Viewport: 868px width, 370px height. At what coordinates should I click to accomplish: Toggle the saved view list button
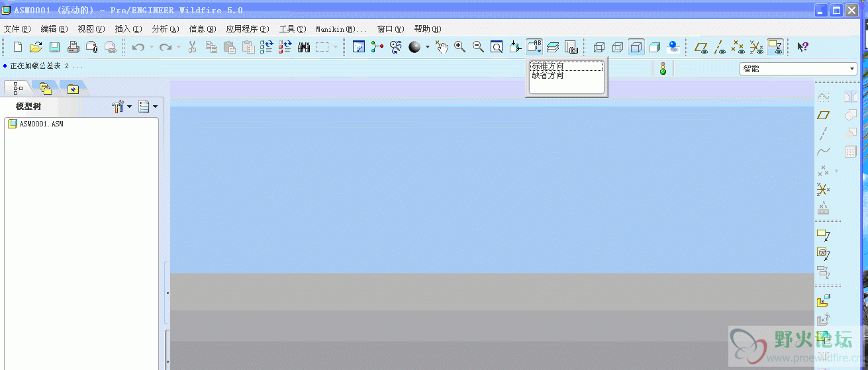[534, 47]
